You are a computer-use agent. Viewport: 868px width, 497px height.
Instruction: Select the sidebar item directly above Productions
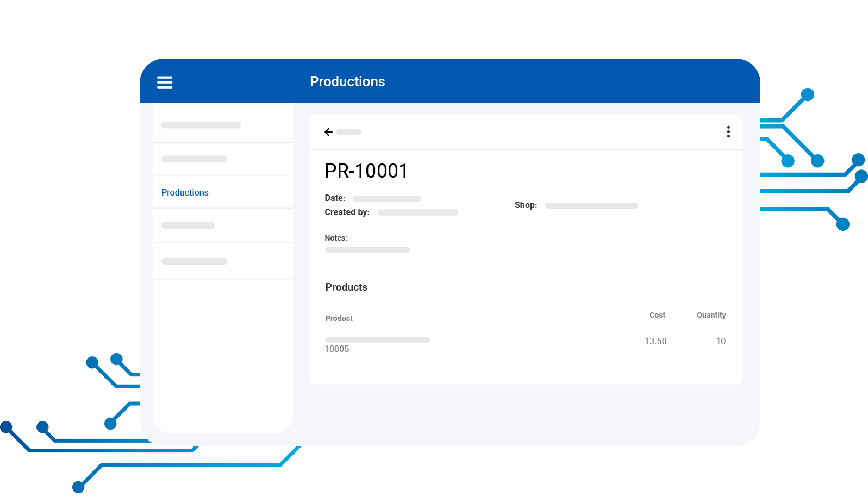[194, 159]
